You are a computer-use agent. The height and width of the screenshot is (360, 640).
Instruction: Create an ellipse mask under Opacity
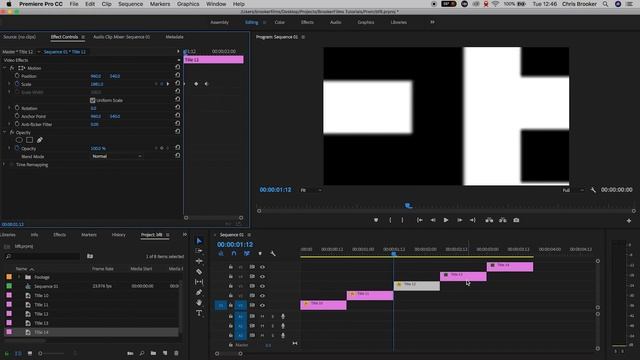pyautogui.click(x=19, y=140)
